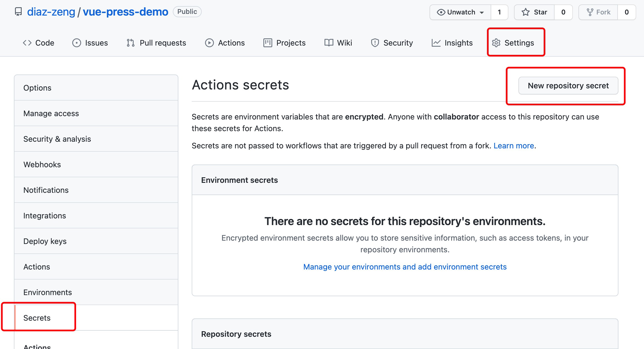Select Environments in sidebar
This screenshot has height=349, width=644.
(96, 292)
